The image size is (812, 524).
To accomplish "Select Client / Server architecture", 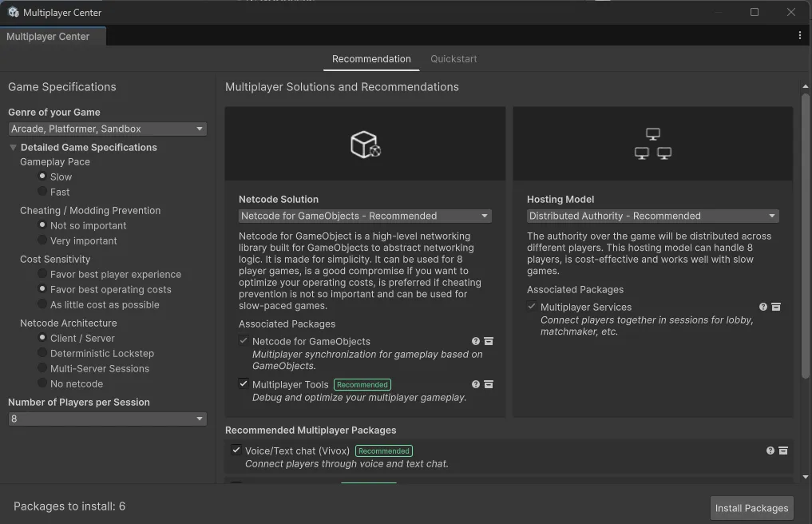I will tap(42, 337).
